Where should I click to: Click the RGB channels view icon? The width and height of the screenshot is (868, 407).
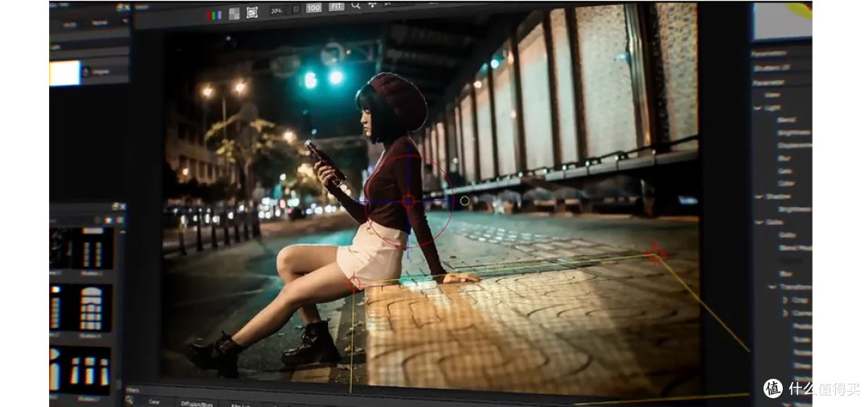[214, 14]
